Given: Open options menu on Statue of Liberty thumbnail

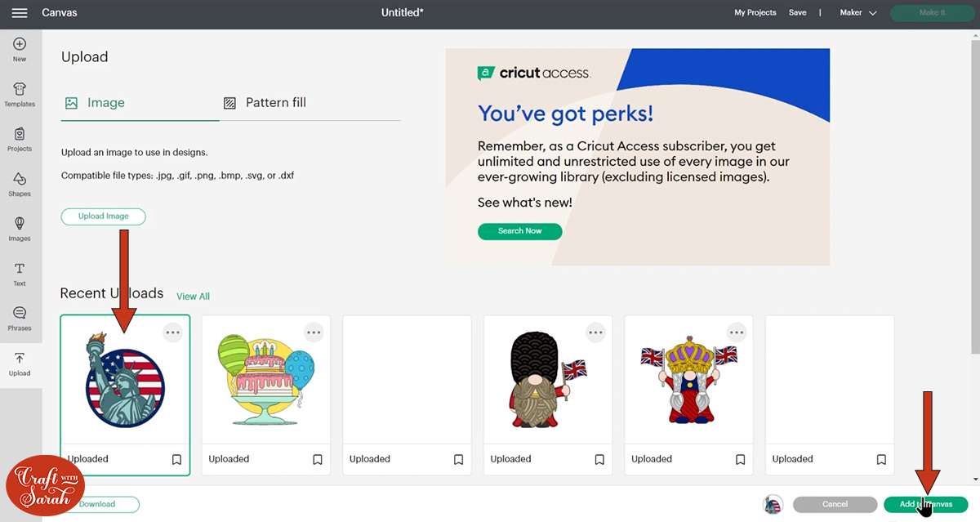Looking at the screenshot, I should [x=172, y=332].
